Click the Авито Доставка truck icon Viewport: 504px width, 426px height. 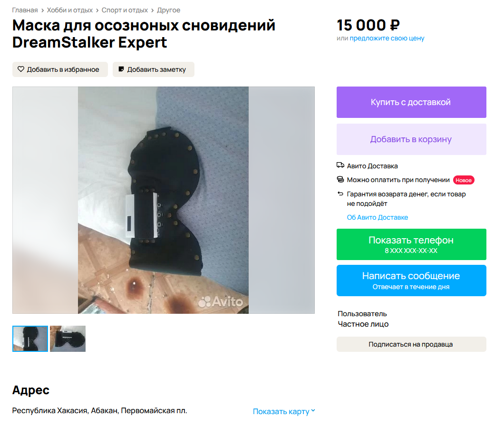click(340, 165)
